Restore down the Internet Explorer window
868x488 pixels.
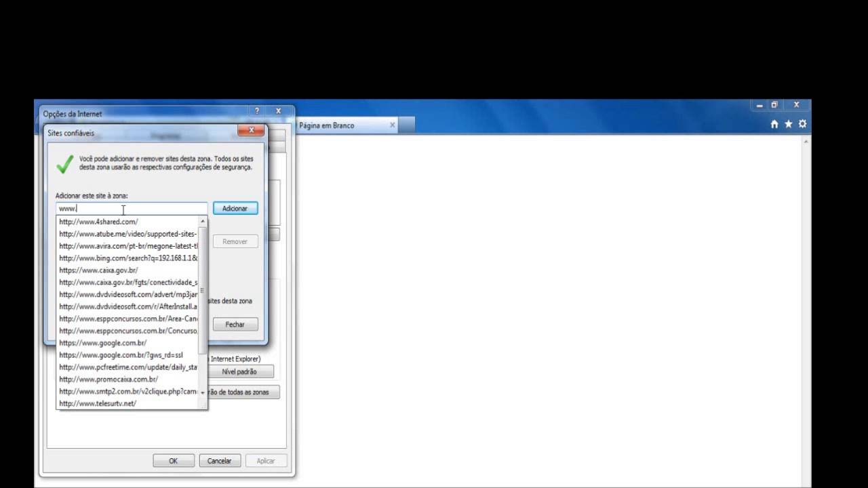(774, 105)
